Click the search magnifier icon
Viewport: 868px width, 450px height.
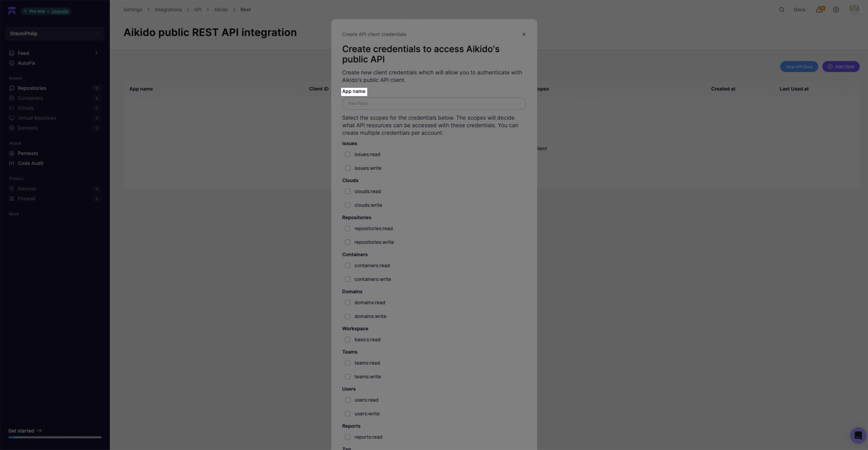(782, 10)
